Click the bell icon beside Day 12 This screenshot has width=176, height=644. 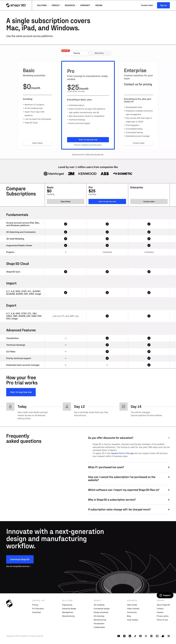click(67, 406)
